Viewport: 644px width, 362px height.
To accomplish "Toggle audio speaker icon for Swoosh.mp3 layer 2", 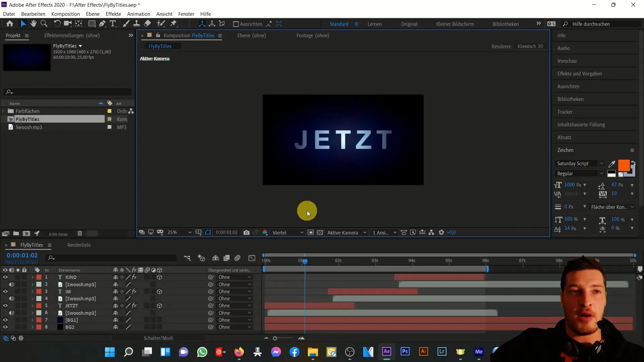I will pos(12,284).
